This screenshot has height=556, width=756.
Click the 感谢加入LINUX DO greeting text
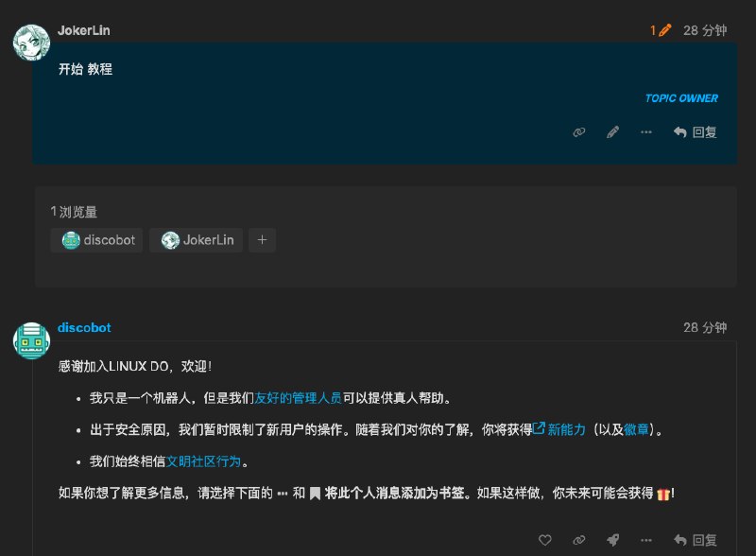135,366
